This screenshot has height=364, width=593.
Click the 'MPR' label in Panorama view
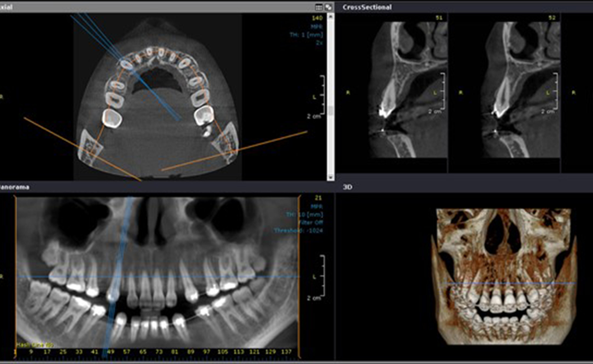[317, 206]
